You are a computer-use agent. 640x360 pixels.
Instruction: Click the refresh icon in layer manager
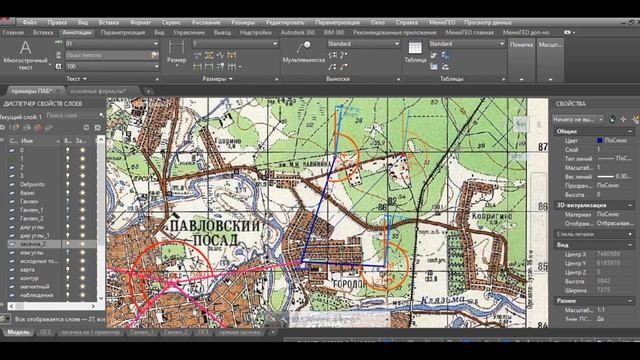pos(86,128)
